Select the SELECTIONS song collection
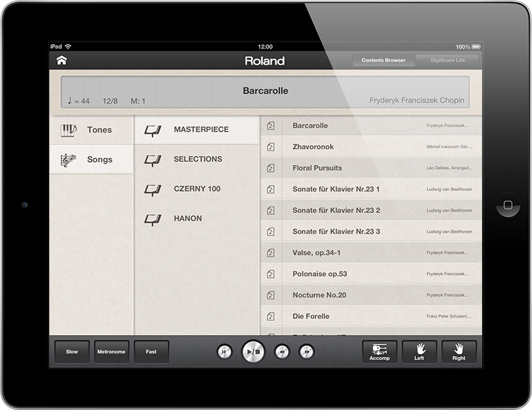The height and width of the screenshot is (410, 532). (197, 159)
